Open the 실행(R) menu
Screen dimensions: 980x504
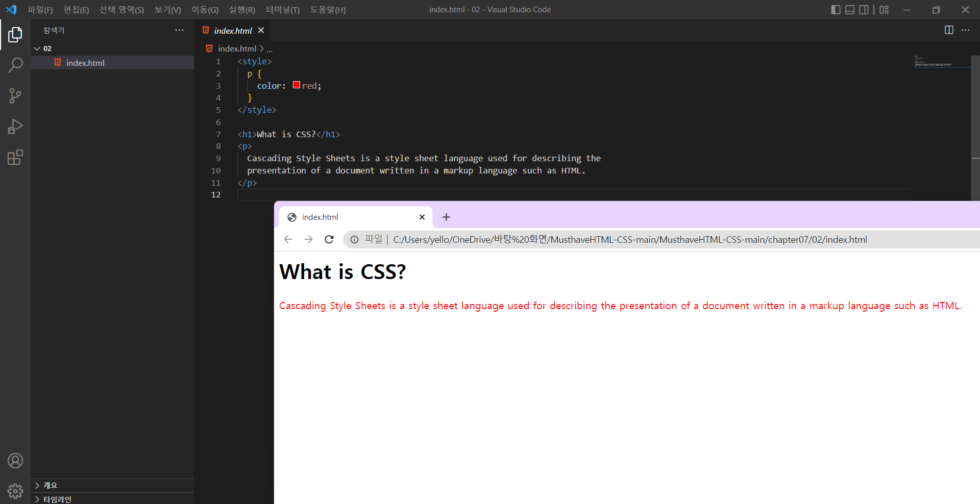(x=242, y=10)
